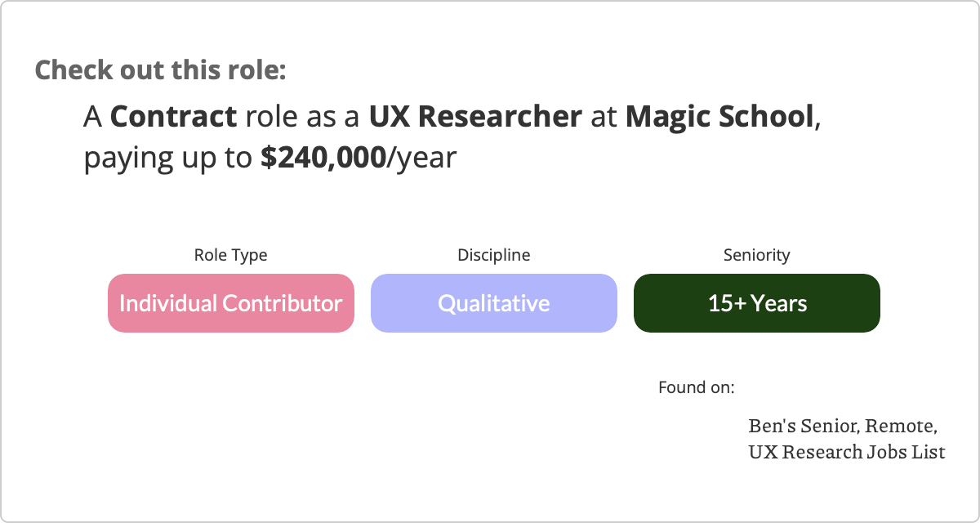Click the "UX Researcher" job title
This screenshot has width=980, height=523.
475,117
